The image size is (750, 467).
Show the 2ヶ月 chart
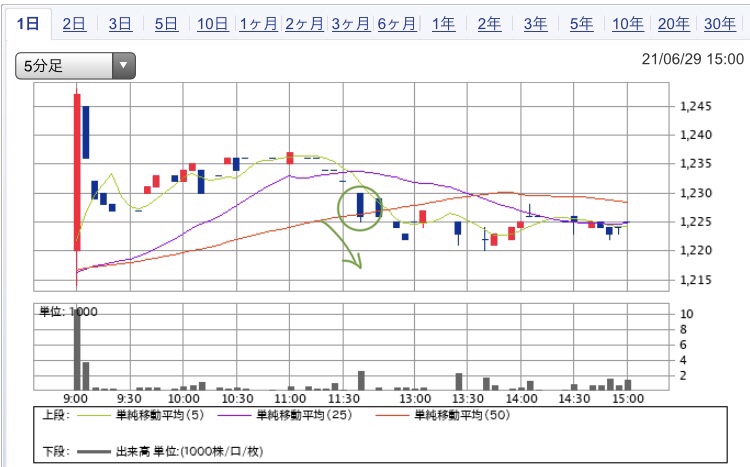[304, 23]
